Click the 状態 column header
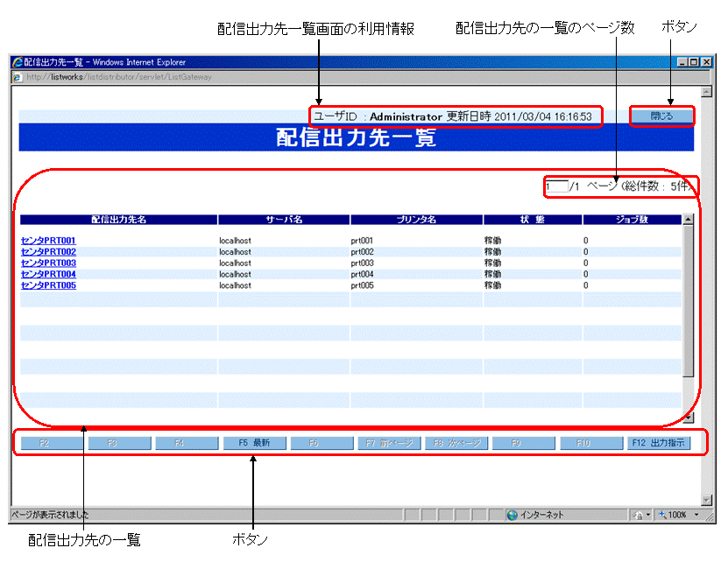Screen dimensions: 728x562 533,220
